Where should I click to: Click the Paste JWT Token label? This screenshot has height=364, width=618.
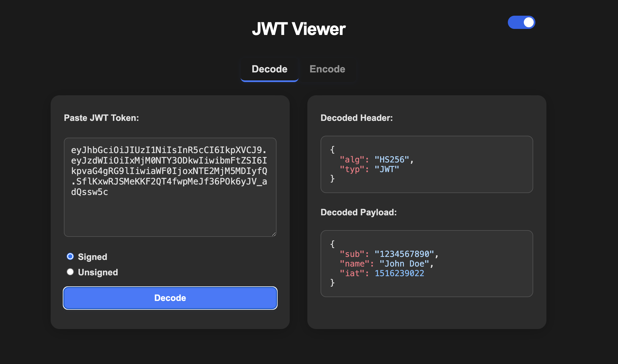(101, 118)
